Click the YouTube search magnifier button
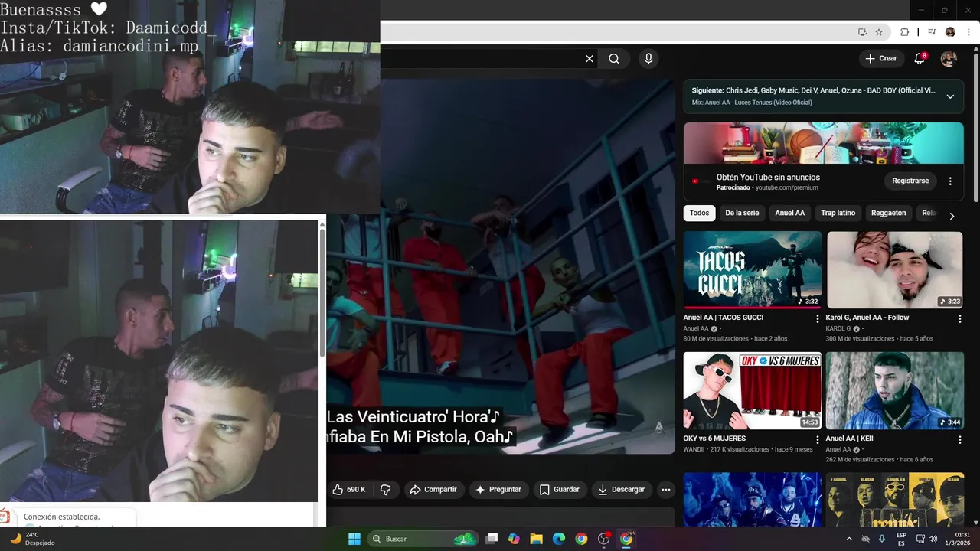 (x=614, y=59)
